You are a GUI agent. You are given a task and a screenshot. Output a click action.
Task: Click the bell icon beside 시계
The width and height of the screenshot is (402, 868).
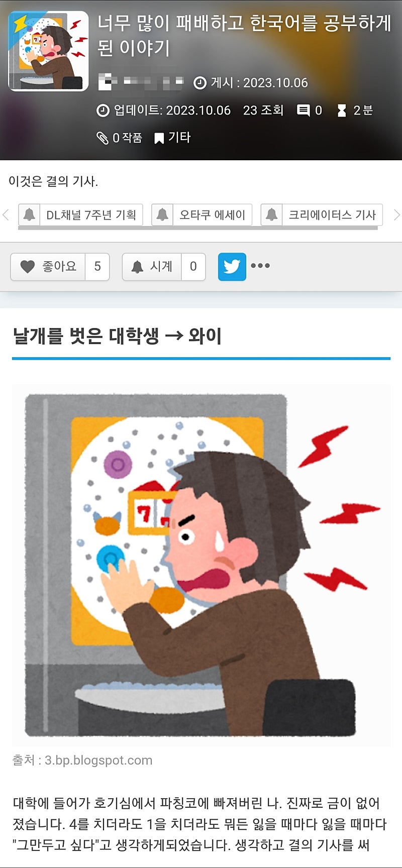[137, 267]
